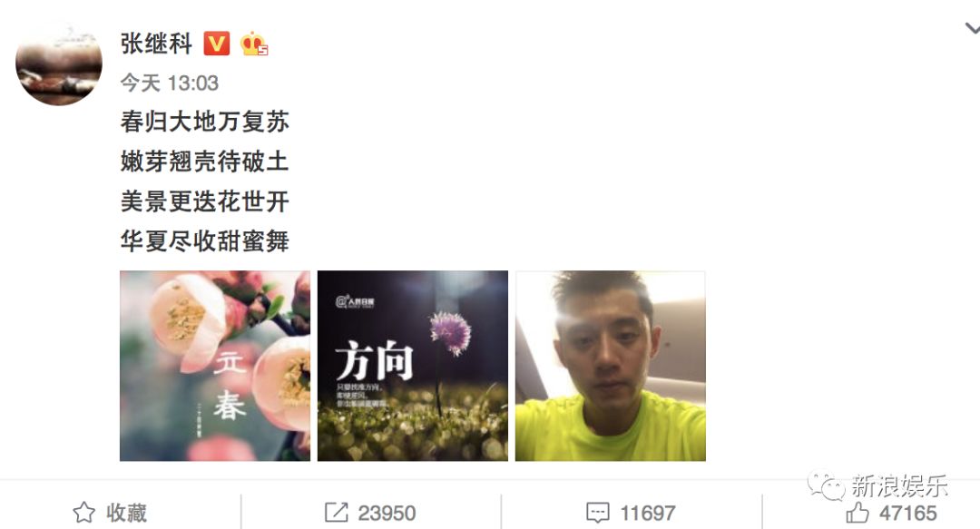Open the round profile avatar

pyautogui.click(x=59, y=63)
